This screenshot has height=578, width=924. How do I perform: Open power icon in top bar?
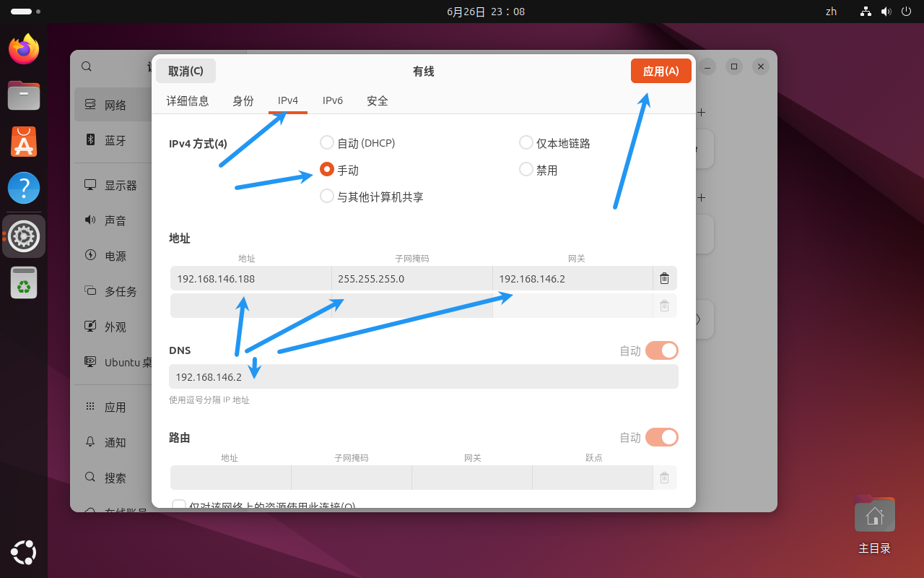tap(906, 12)
